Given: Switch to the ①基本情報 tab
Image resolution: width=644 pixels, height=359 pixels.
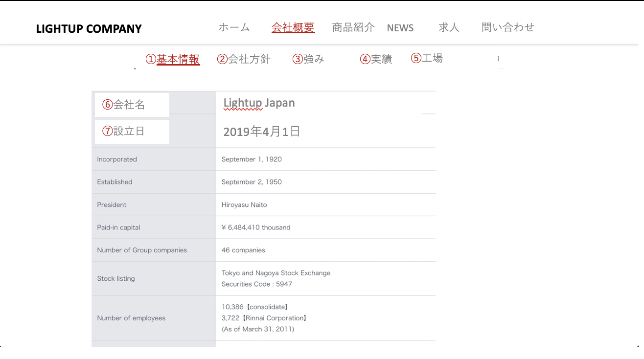Looking at the screenshot, I should pos(173,59).
